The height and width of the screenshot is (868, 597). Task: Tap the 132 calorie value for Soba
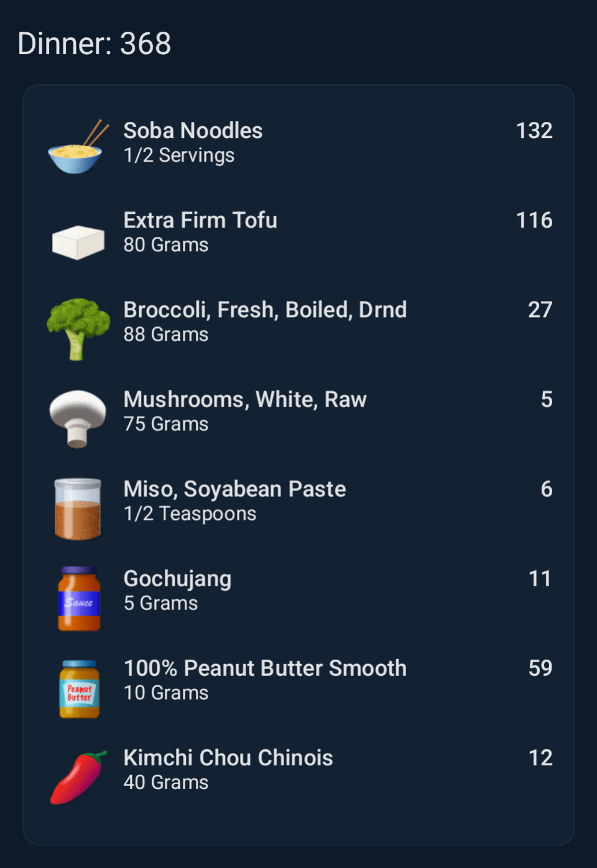[x=534, y=131]
